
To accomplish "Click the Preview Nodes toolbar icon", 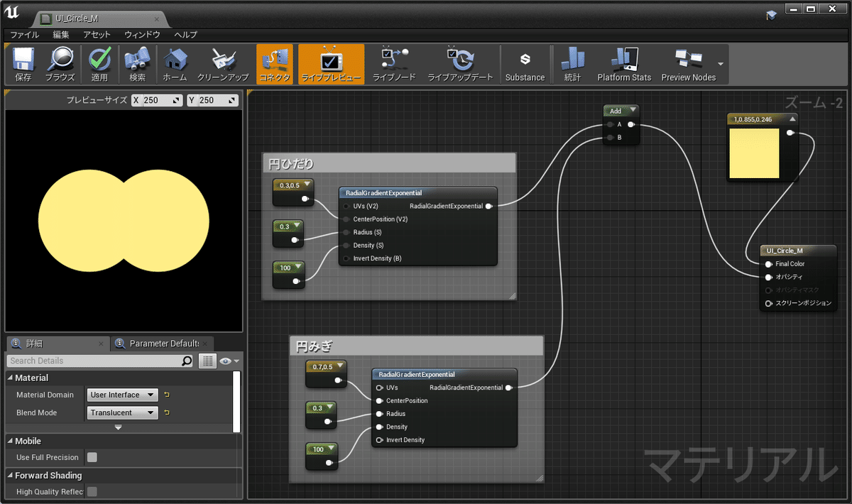I will tap(688, 65).
